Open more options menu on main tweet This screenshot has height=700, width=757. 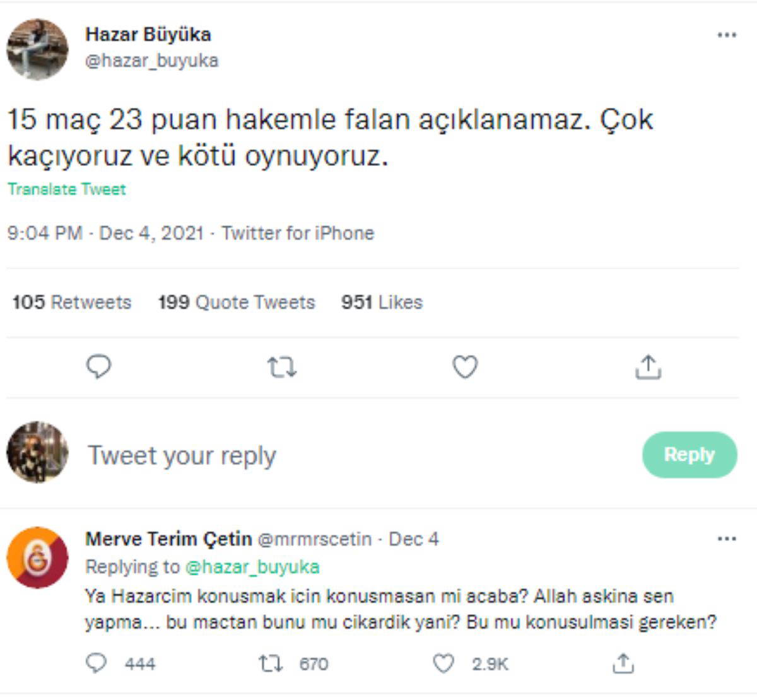coord(727,35)
